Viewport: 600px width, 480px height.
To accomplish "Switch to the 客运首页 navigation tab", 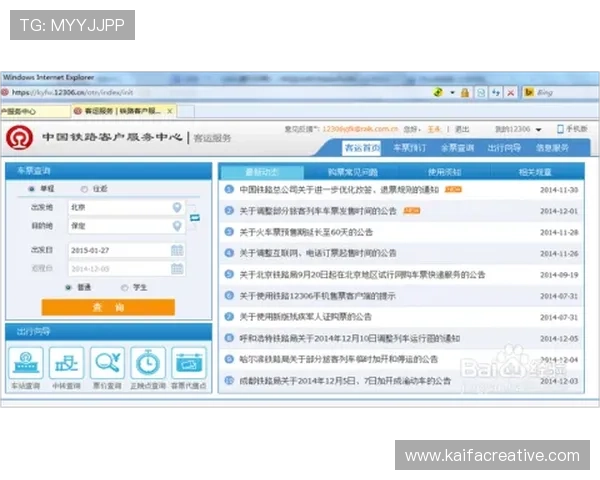I will (362, 148).
